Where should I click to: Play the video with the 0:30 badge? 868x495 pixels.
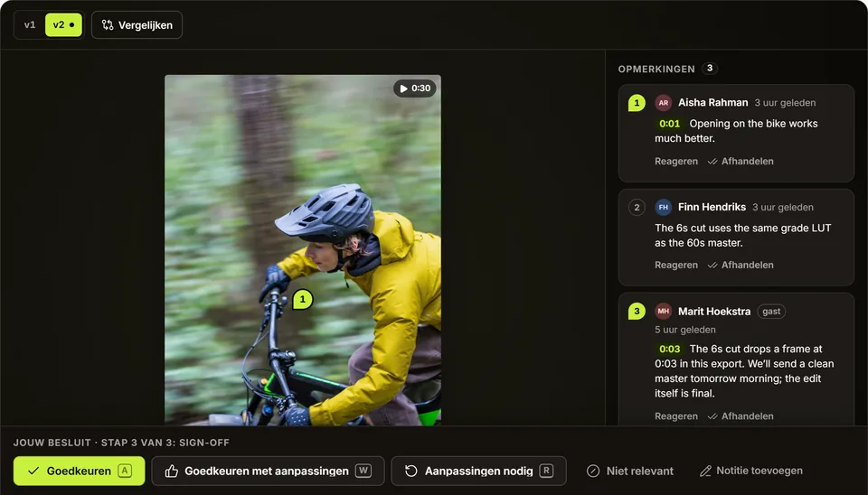(x=415, y=88)
